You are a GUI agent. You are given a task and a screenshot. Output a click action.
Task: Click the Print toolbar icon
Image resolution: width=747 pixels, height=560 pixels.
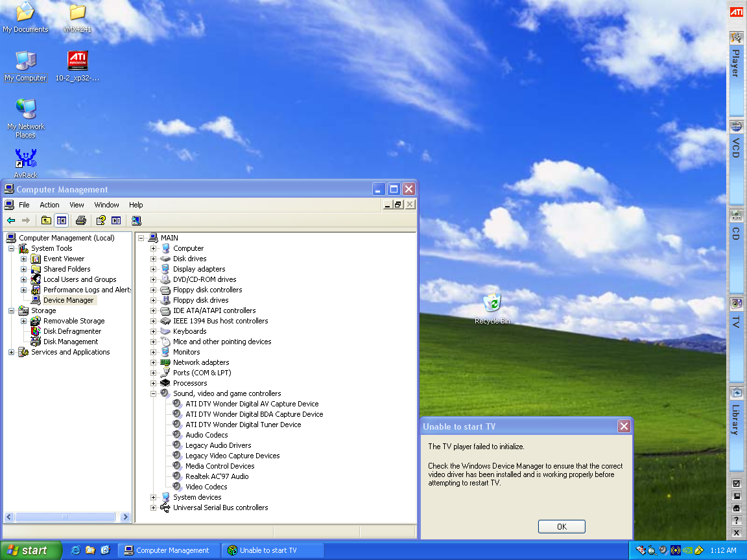click(x=80, y=220)
